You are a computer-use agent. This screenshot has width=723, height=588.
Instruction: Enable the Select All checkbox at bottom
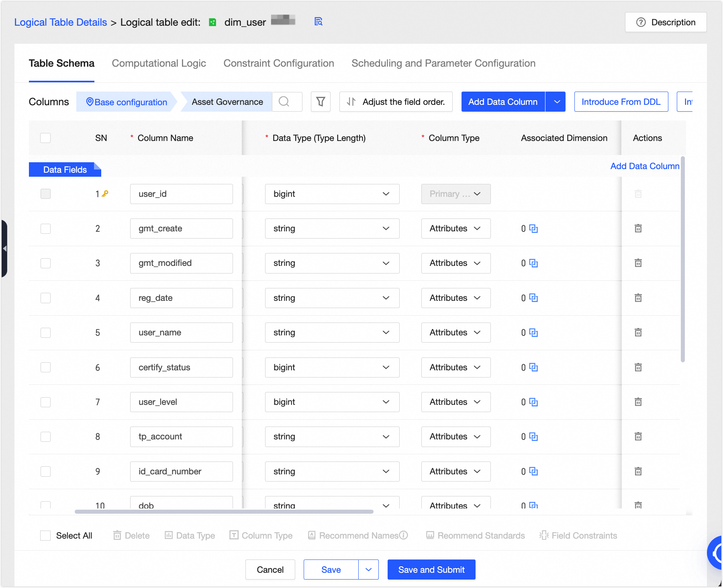click(45, 535)
